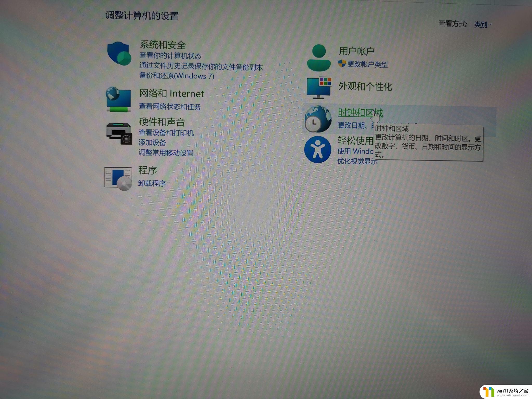Click 卸载程序 link

[152, 183]
